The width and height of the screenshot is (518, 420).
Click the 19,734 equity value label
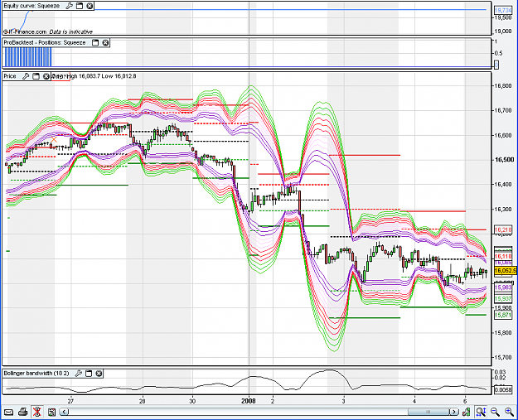(x=503, y=11)
